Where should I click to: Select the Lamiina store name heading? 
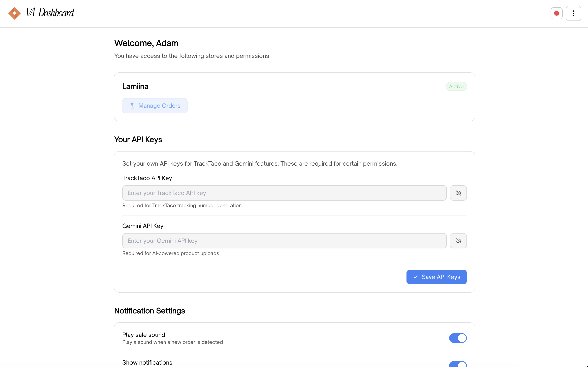click(x=135, y=86)
